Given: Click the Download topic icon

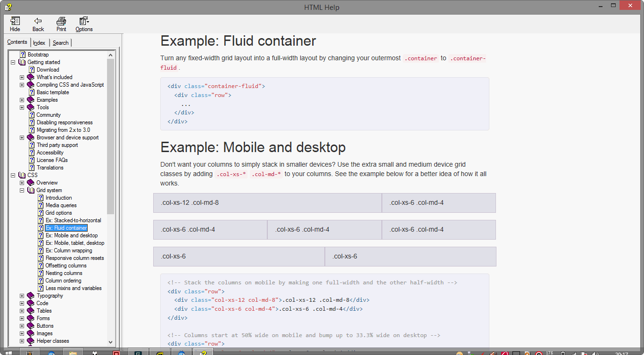Looking at the screenshot, I should pos(32,70).
